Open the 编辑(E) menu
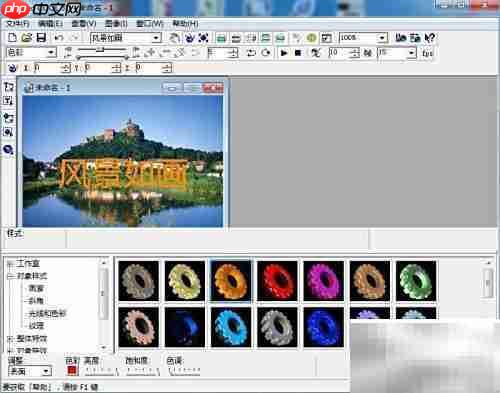This screenshot has width=500, height=393. [x=50, y=23]
